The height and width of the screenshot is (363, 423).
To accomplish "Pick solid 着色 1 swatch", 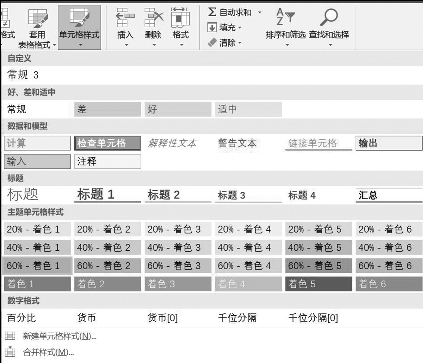I will coord(37,284).
